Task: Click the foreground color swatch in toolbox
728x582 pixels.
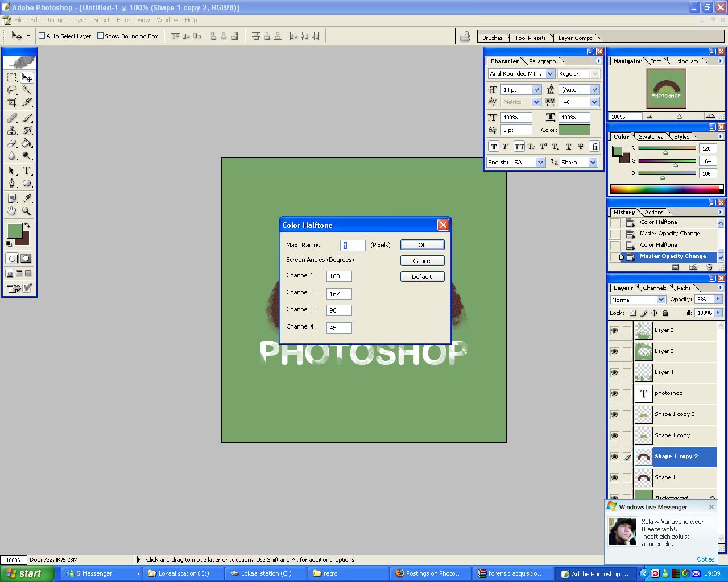Action: click(14, 231)
